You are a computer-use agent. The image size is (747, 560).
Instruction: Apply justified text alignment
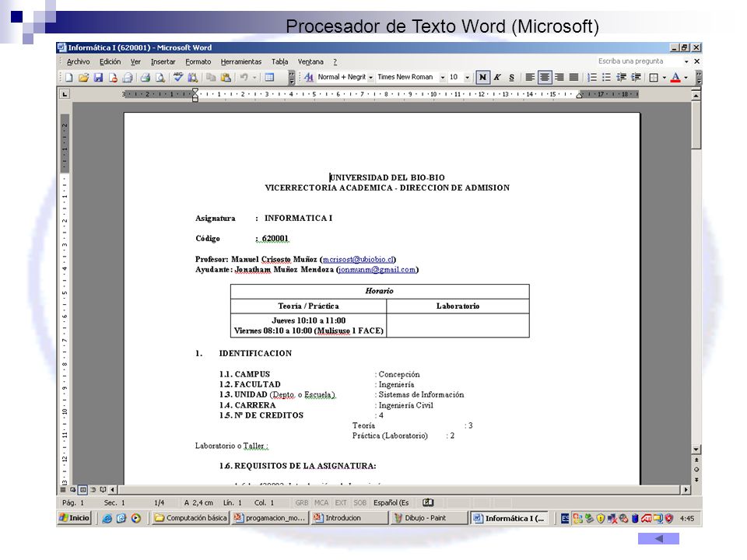[574, 77]
